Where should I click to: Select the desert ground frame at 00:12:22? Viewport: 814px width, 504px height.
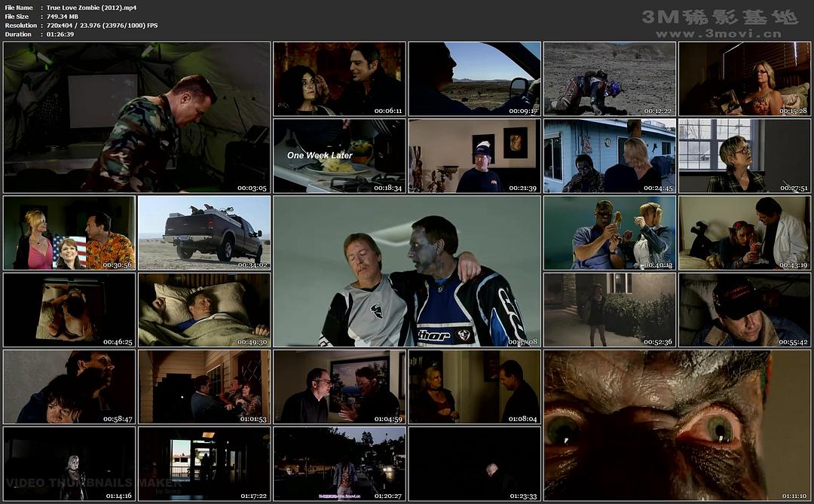point(609,78)
